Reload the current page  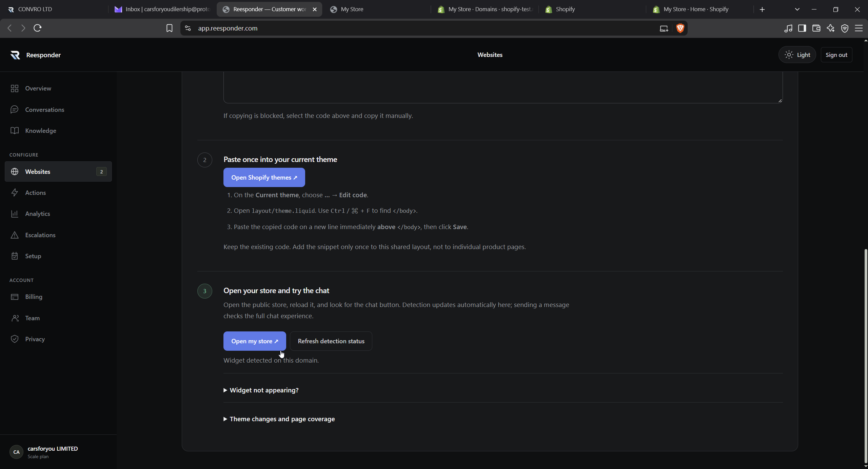point(38,28)
